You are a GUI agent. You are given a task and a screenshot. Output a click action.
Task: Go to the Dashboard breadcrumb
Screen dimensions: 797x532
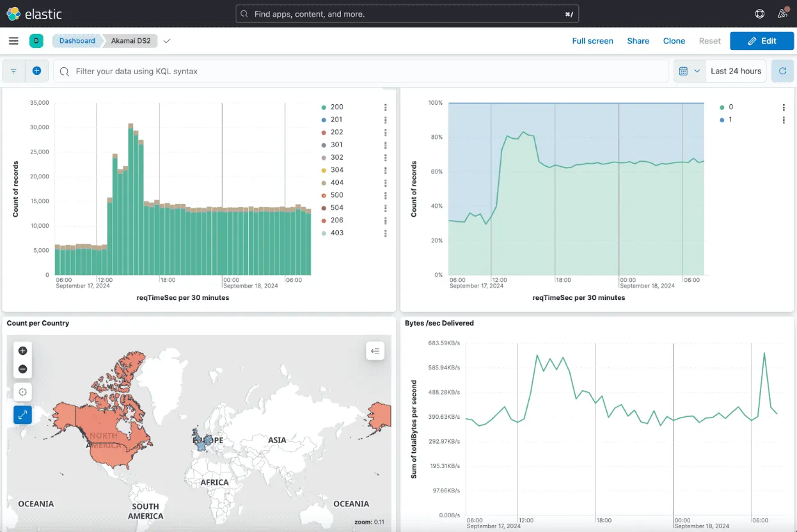pyautogui.click(x=77, y=40)
